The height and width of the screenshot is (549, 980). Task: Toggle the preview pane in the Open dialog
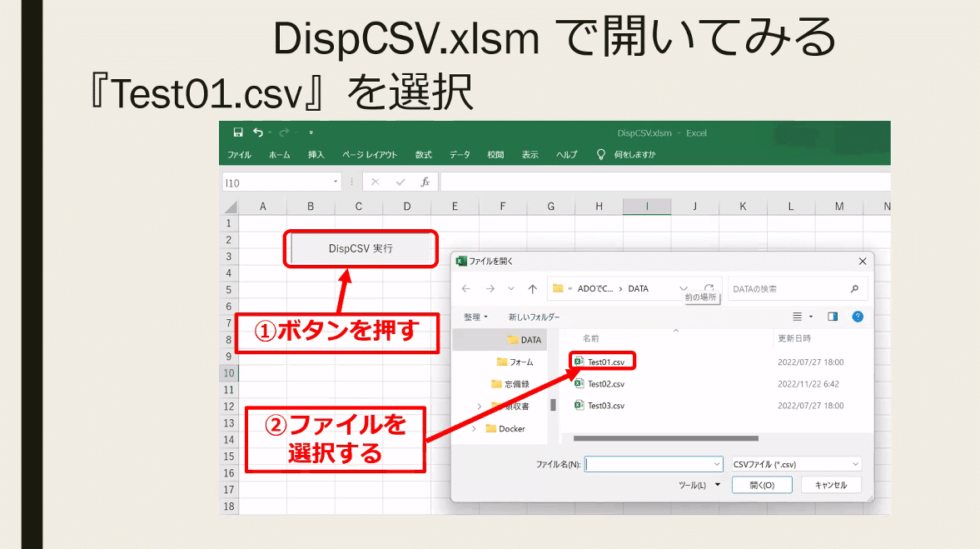(832, 317)
